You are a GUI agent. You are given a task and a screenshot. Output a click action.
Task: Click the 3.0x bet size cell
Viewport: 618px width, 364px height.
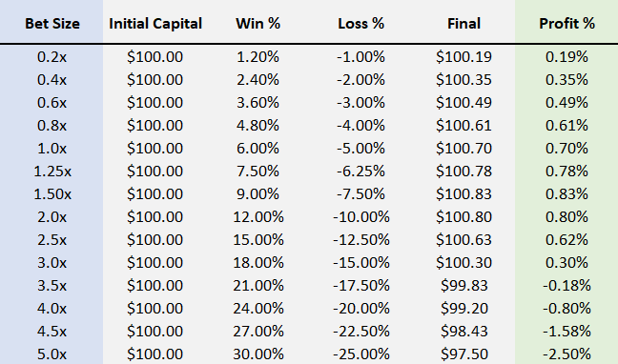(52, 263)
